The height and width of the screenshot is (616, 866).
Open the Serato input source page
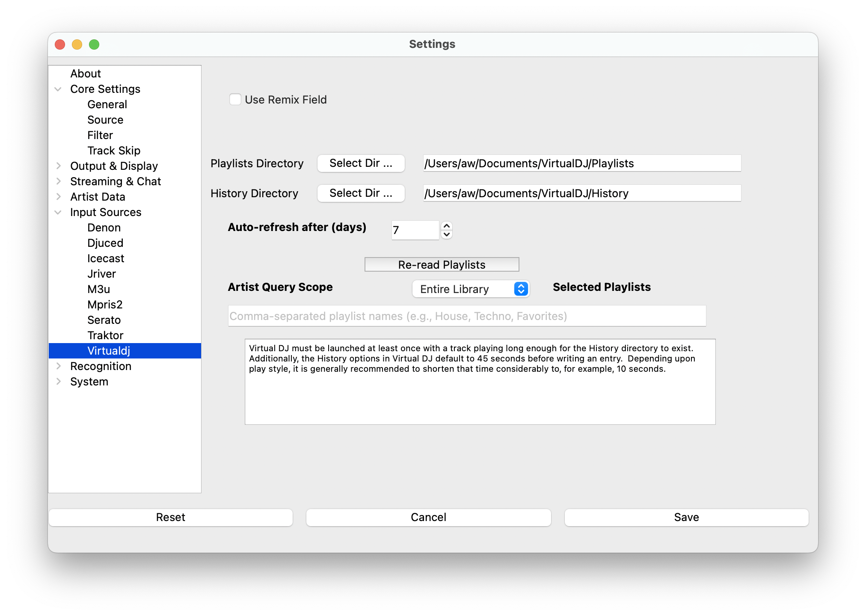tap(104, 320)
